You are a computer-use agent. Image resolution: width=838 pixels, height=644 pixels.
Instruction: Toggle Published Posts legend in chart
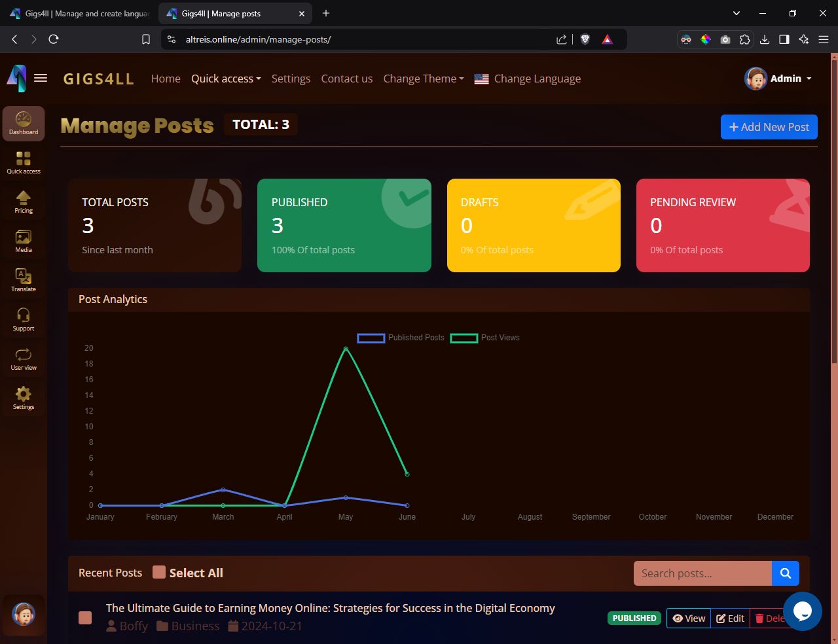click(x=401, y=338)
